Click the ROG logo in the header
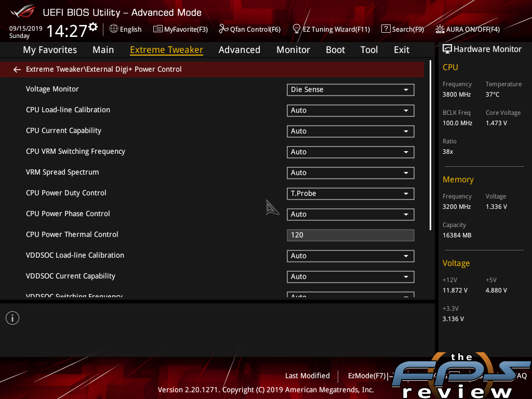Viewport: 532px width, 399px height. point(23,11)
